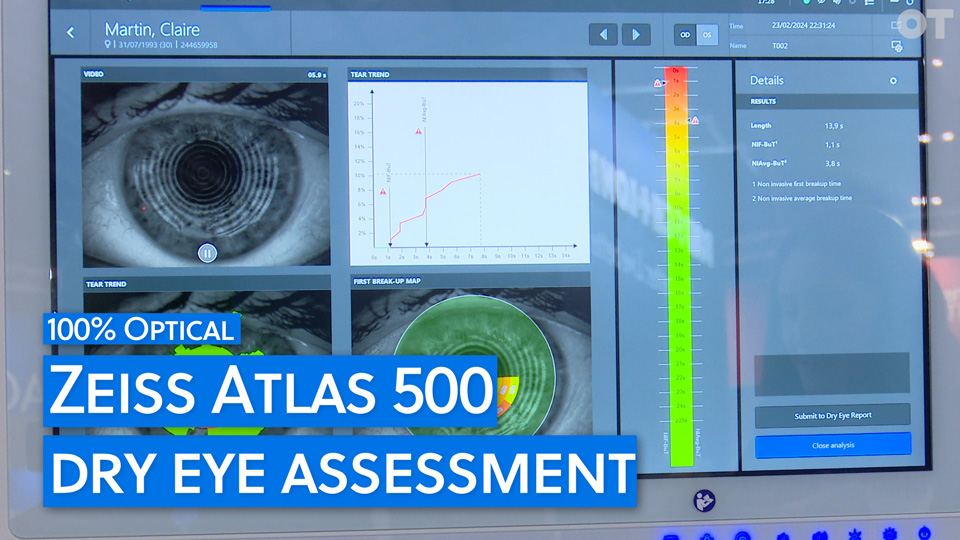The image size is (960, 540).
Task: Select time stamp 23/02/2024 22:31:24
Action: click(x=803, y=26)
